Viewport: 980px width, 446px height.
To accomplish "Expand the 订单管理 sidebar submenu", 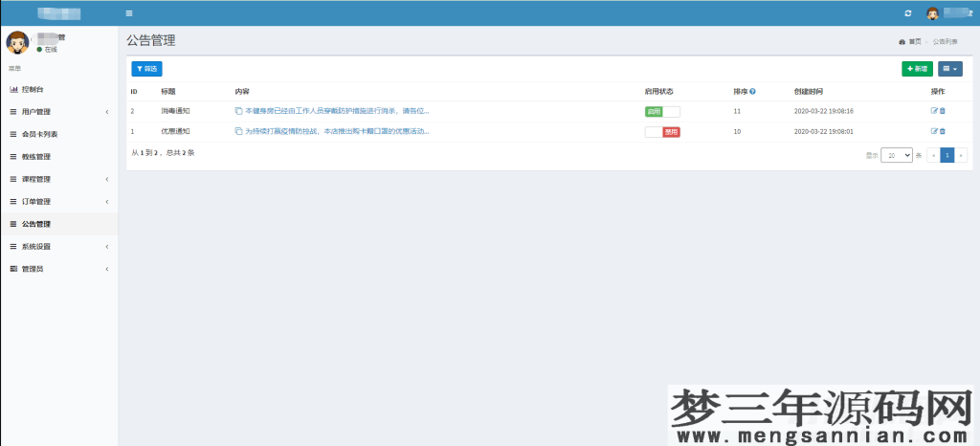I will point(58,202).
